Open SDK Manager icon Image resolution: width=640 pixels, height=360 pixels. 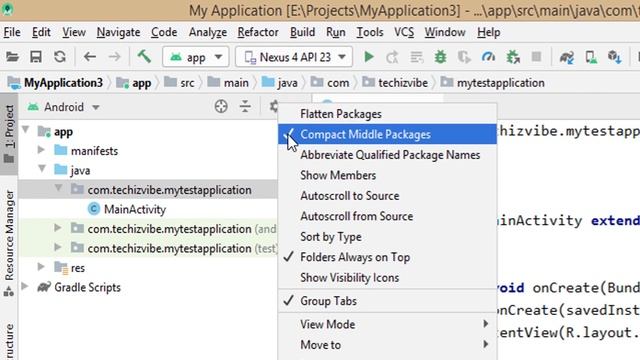pyautogui.click(x=614, y=57)
